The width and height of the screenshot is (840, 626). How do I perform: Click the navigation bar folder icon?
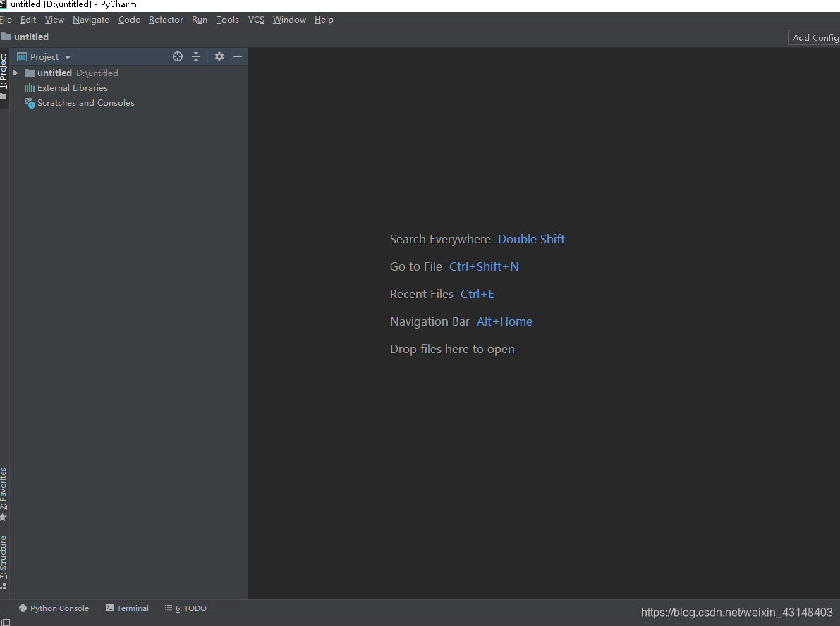pyautogui.click(x=6, y=37)
